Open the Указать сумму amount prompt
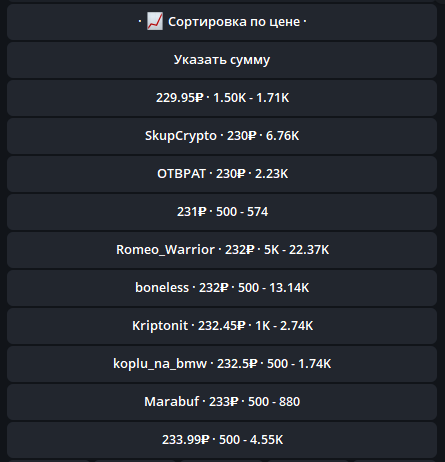Image resolution: width=445 pixels, height=462 pixels. coord(222,60)
